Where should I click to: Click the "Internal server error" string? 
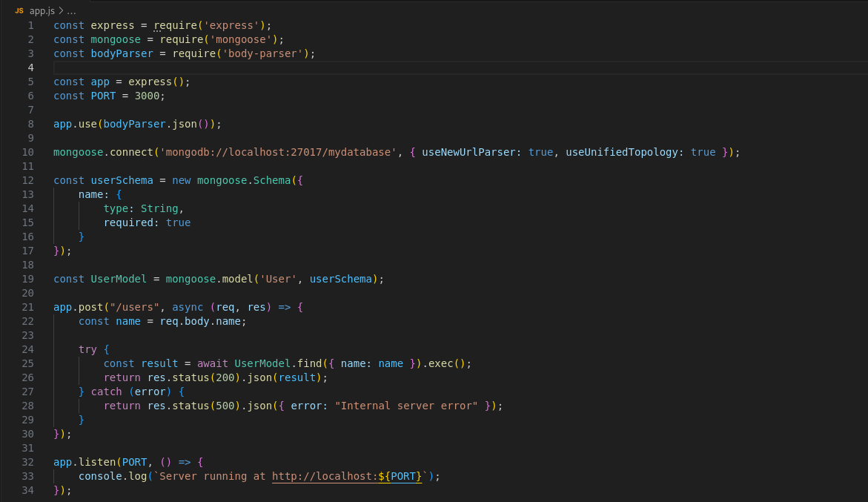pos(406,406)
